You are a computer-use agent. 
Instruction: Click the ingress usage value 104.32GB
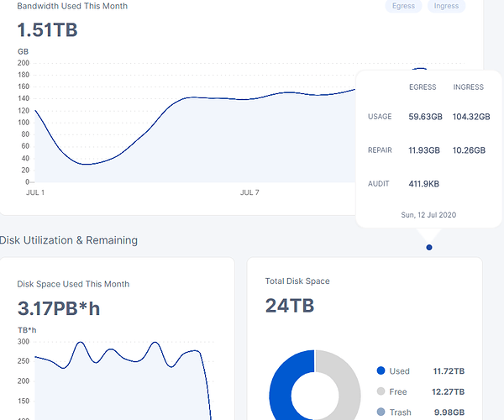click(x=471, y=117)
